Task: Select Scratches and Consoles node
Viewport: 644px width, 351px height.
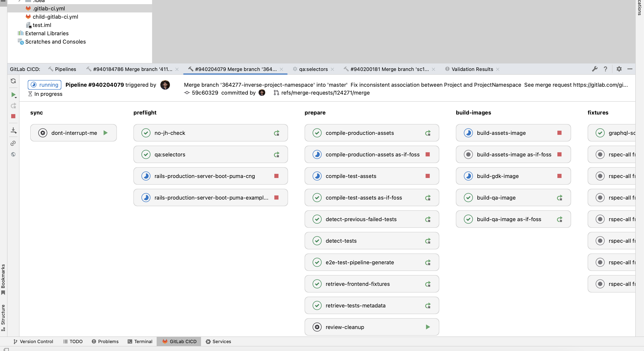Action: tap(55, 41)
